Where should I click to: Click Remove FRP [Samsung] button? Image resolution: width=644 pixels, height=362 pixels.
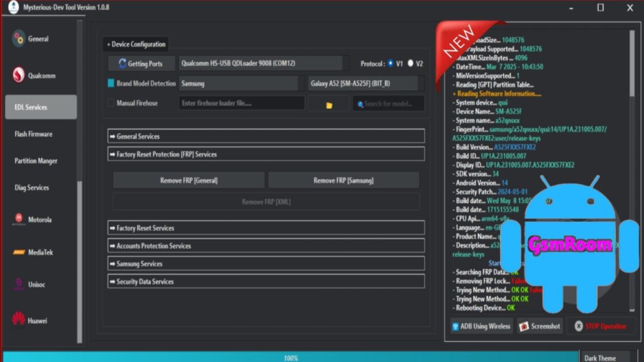point(343,180)
